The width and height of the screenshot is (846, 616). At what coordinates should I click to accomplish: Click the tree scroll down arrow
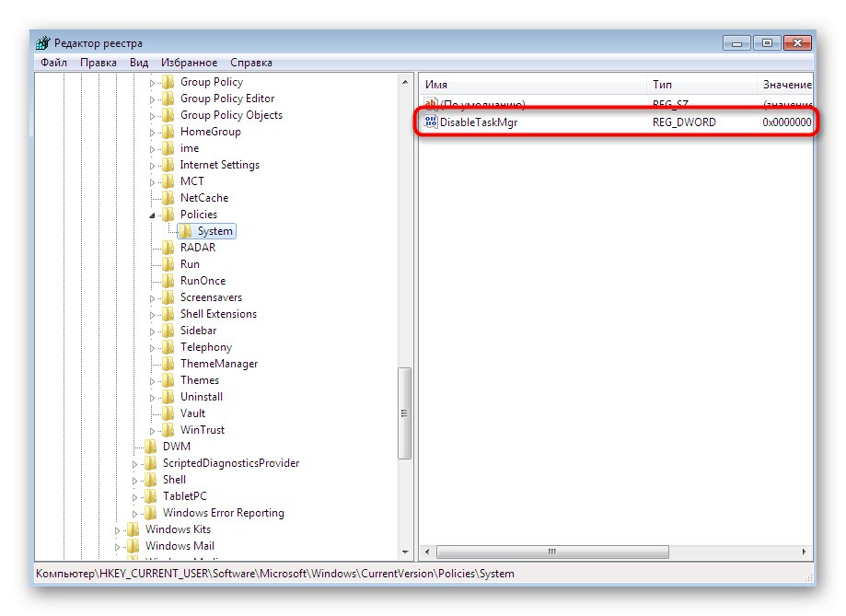[405, 552]
